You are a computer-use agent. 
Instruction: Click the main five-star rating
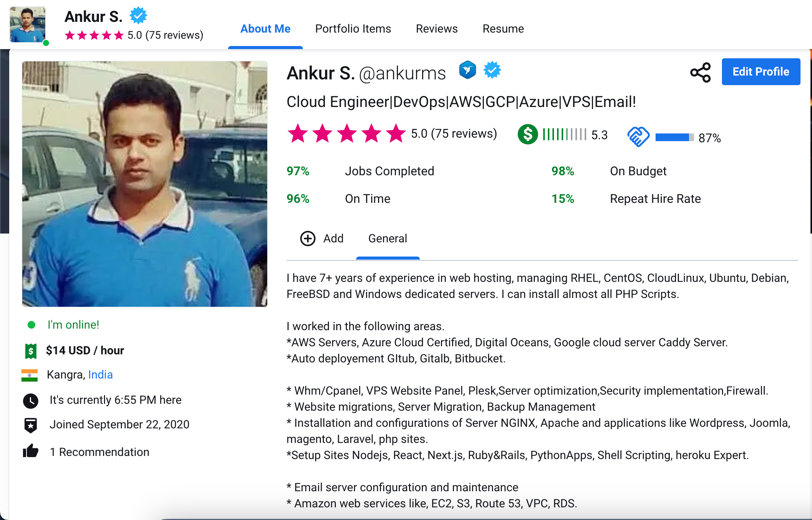click(347, 133)
